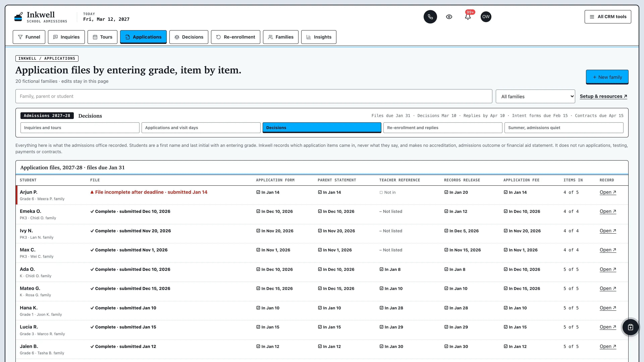Open the Families tab
Image resolution: width=644 pixels, height=362 pixels.
(281, 37)
